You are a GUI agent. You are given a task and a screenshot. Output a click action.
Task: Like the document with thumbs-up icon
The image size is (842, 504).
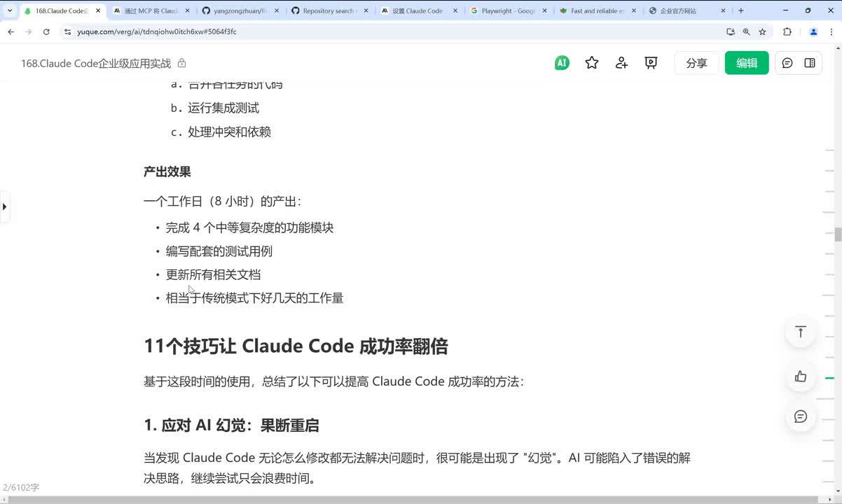point(801,377)
